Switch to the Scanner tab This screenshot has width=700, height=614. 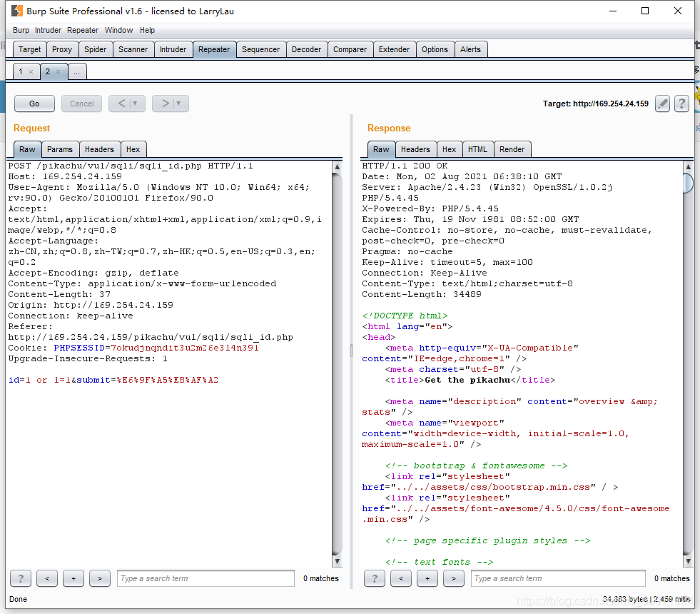[133, 49]
